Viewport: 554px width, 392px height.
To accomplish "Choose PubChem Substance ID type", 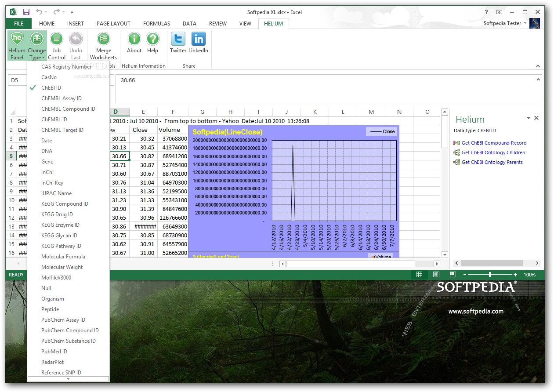I will pos(68,341).
